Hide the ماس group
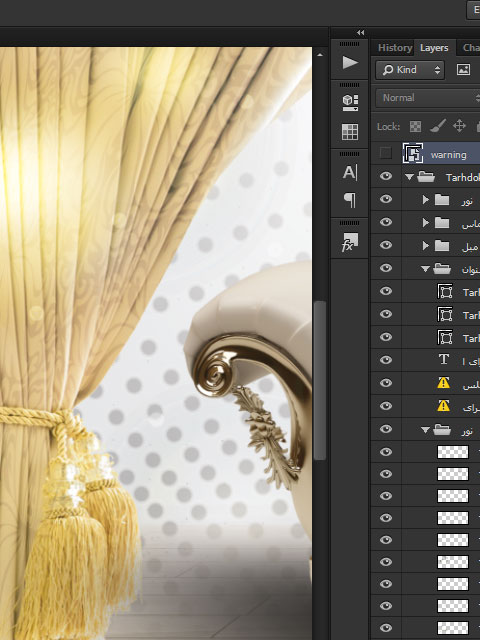Image resolution: width=480 pixels, height=640 pixels. (386, 222)
